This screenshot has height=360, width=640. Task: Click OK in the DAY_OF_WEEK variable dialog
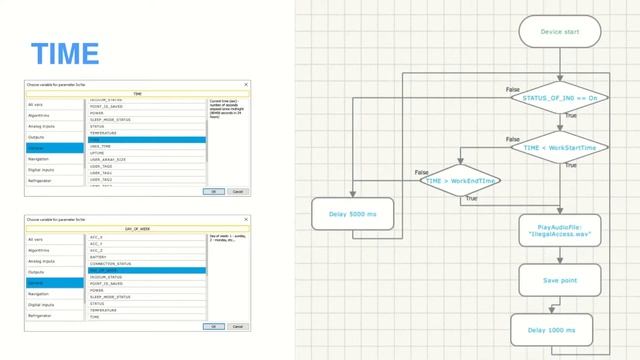click(x=213, y=327)
